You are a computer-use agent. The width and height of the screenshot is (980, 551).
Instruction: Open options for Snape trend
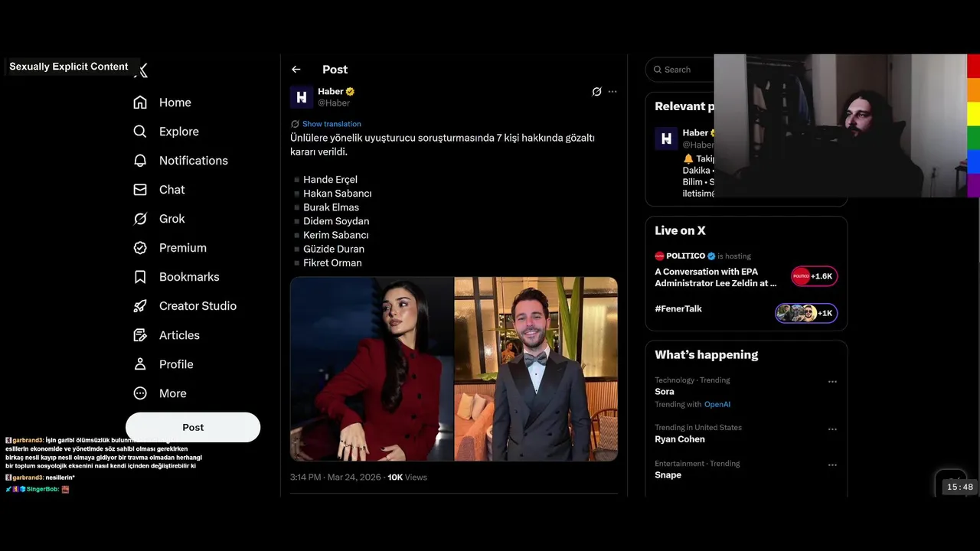(832, 465)
